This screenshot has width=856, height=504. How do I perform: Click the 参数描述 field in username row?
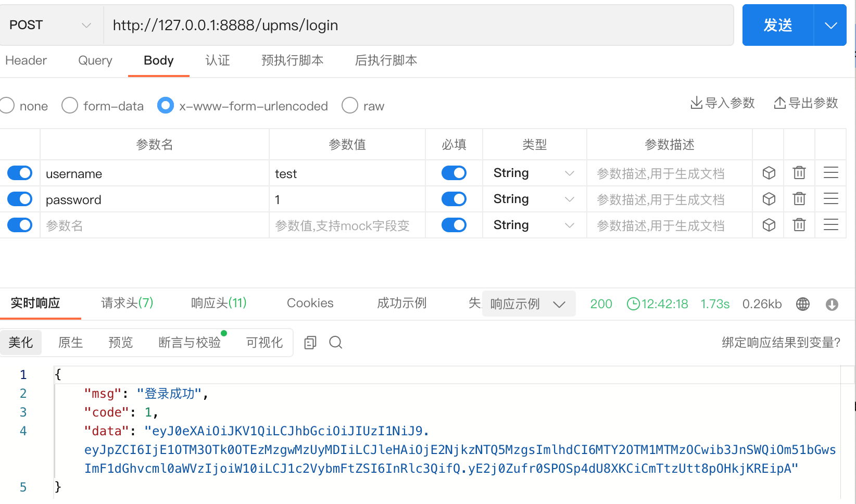pos(670,173)
